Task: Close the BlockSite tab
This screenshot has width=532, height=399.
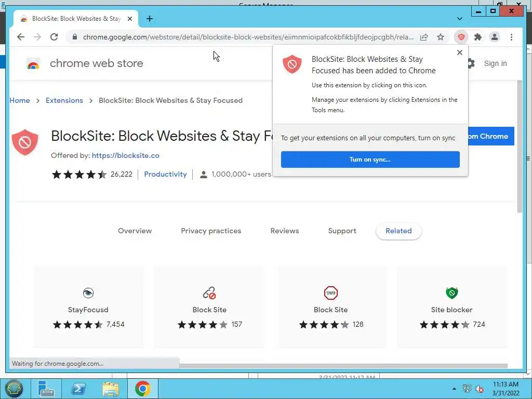Action: 129,19
